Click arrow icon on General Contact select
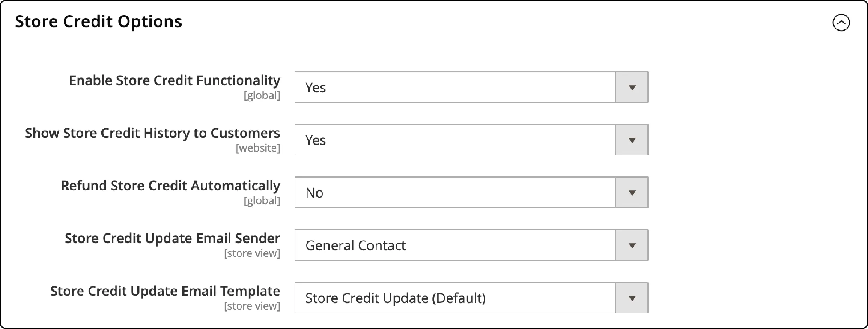The height and width of the screenshot is (329, 868). tap(632, 245)
